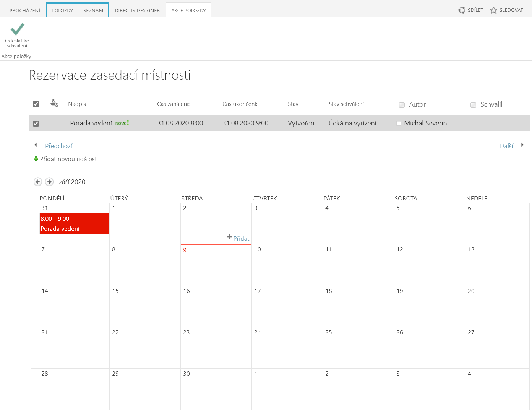Select calendar day 9 in red
This screenshot has width=532, height=412.
(x=185, y=250)
